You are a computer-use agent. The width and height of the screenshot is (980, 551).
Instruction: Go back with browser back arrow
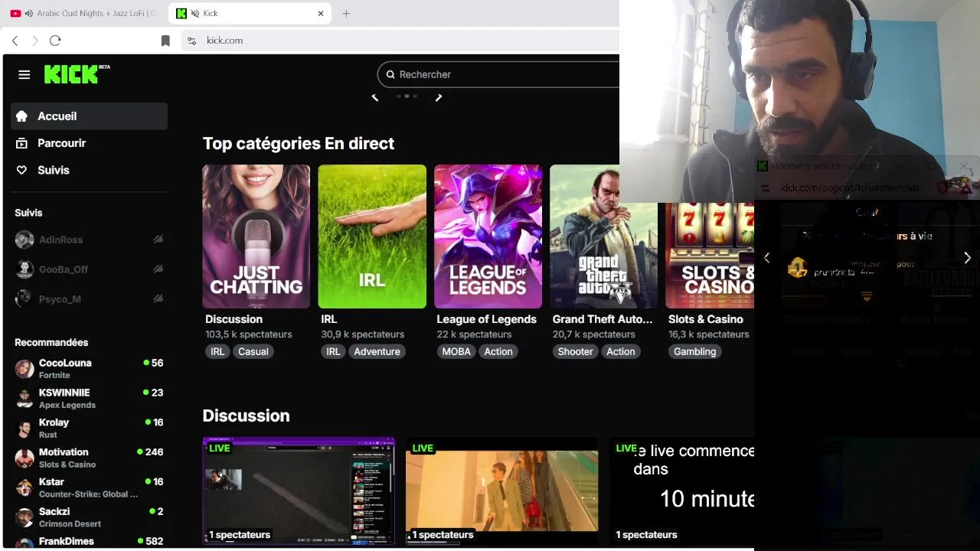point(15,41)
